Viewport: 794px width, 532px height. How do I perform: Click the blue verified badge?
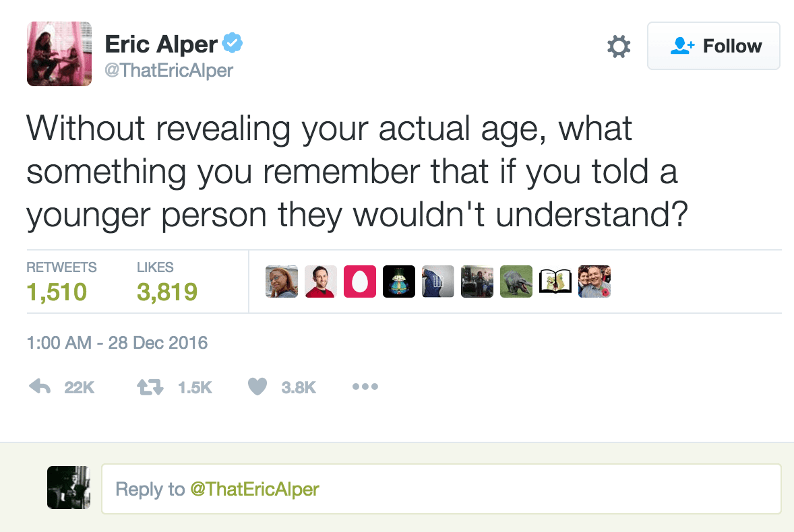[x=233, y=44]
